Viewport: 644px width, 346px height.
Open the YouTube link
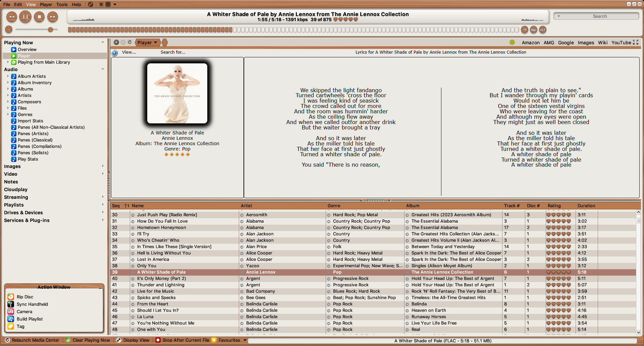pyautogui.click(x=621, y=43)
